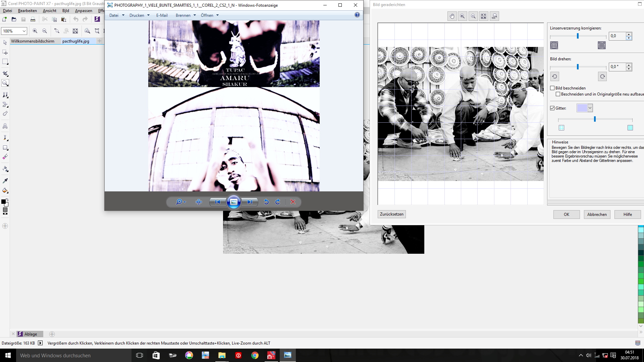Select the Pick tool in Corel toolbox
This screenshot has width=644, height=362.
click(5, 43)
